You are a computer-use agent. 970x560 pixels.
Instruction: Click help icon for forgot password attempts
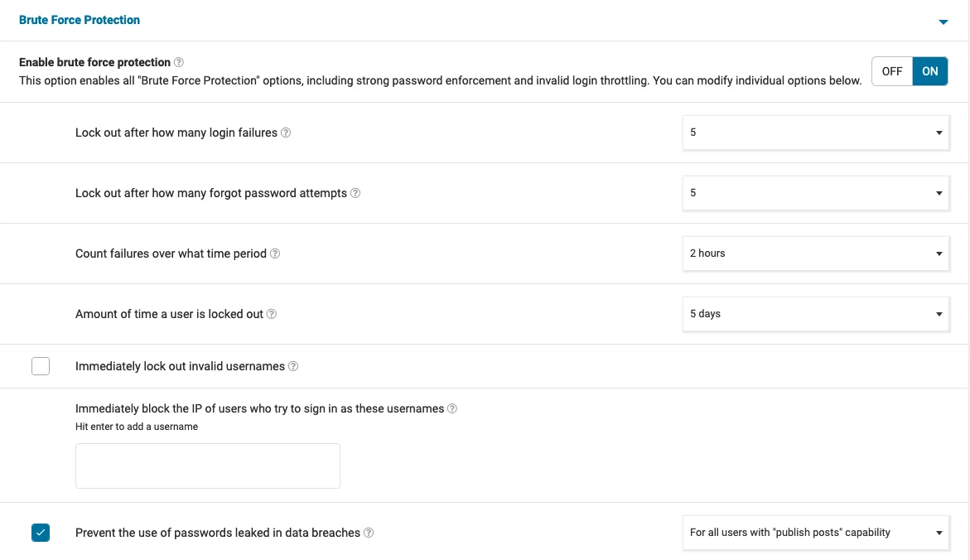(355, 193)
